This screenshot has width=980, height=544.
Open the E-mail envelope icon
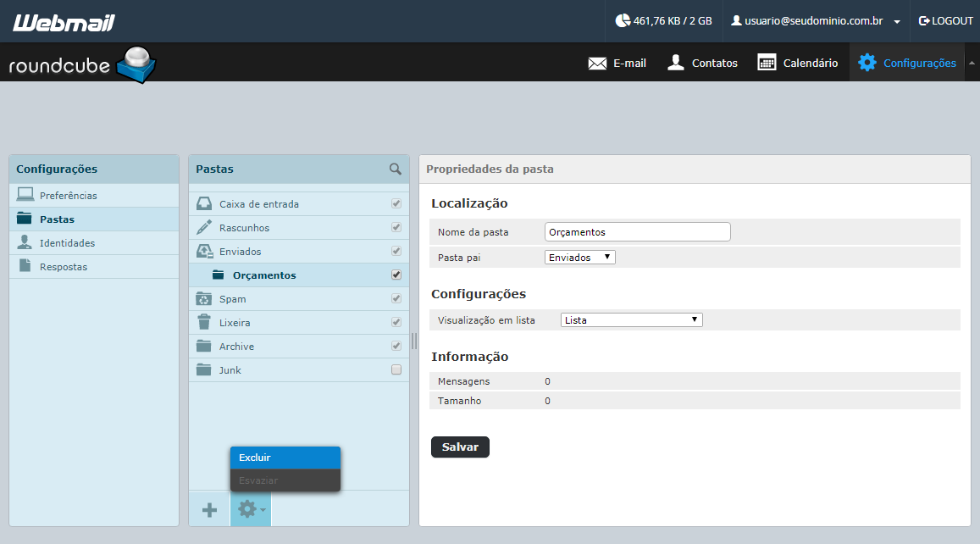tap(597, 64)
